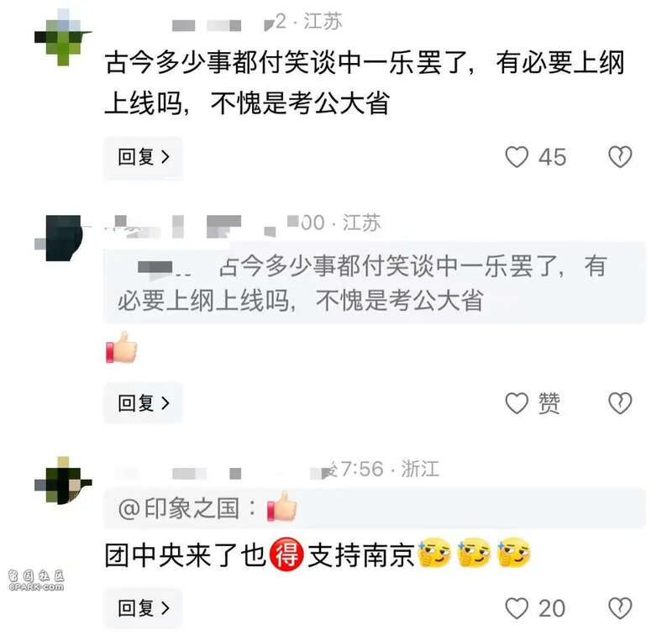Open the 回复 expander under the second comment
The width and height of the screenshot is (672, 636).
click(x=143, y=403)
